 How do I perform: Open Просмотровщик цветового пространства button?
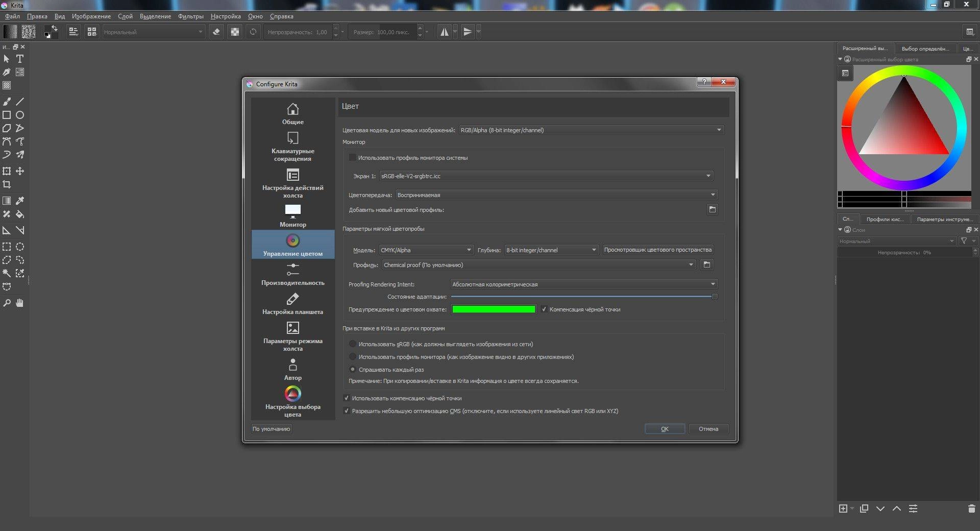pos(658,250)
